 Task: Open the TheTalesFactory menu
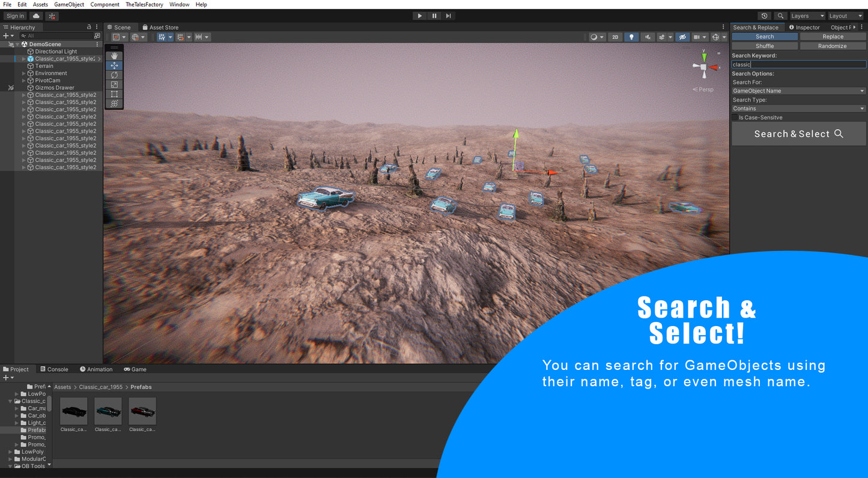[x=144, y=4]
